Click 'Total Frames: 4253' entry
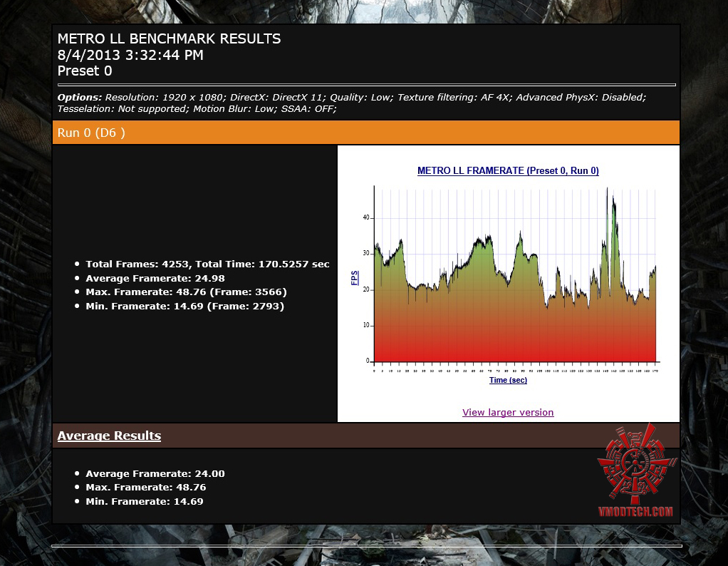 tap(207, 264)
